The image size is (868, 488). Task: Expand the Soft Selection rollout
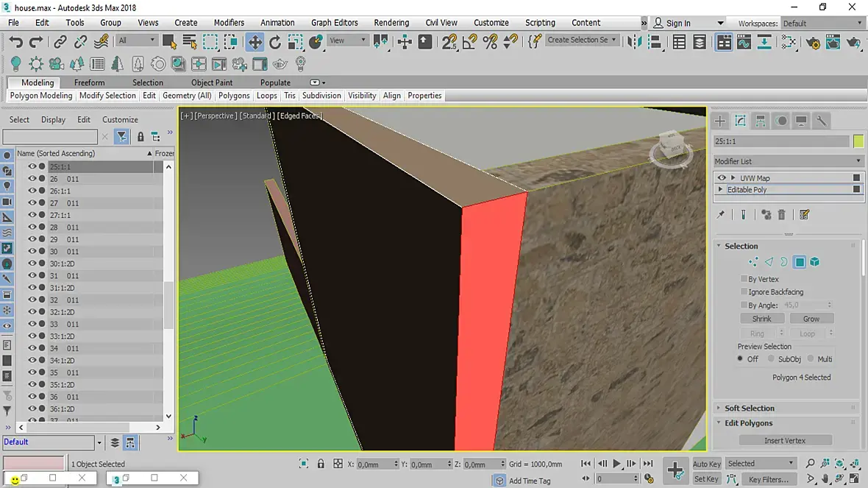click(749, 409)
